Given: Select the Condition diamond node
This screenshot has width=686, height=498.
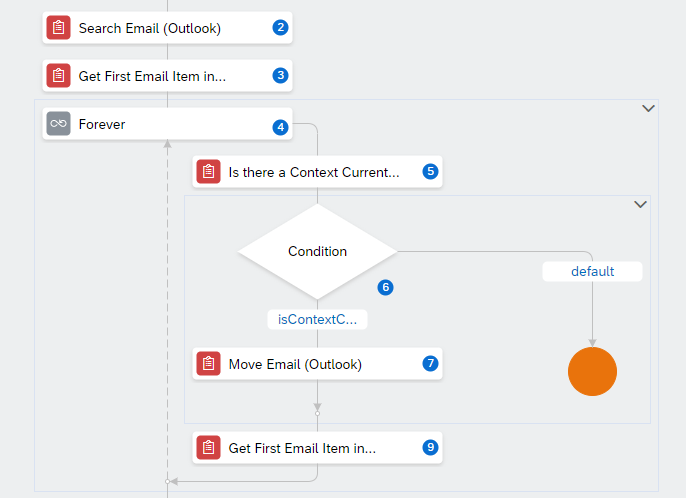Looking at the screenshot, I should point(318,252).
